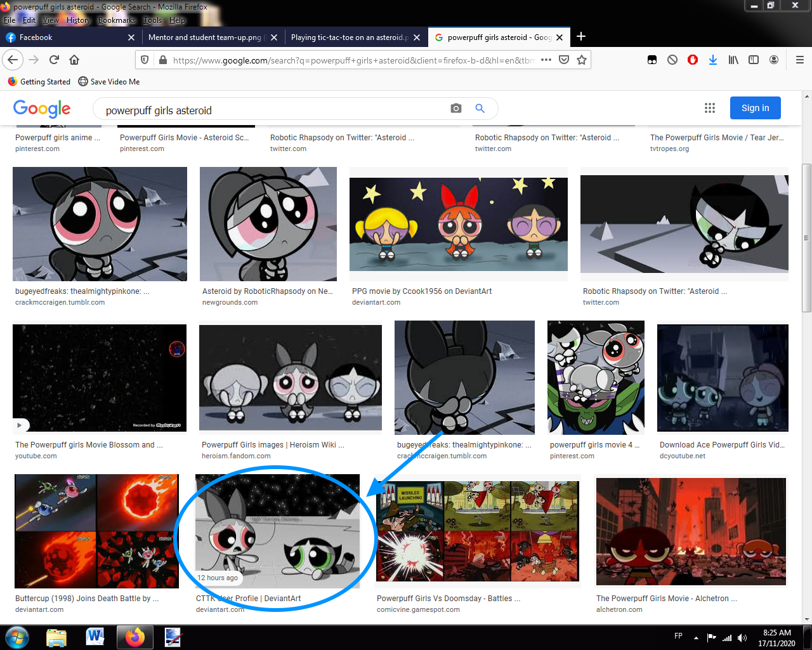812x650 pixels.
Task: Open Buttercup Joins Death Battle thumbnail
Action: tap(96, 531)
